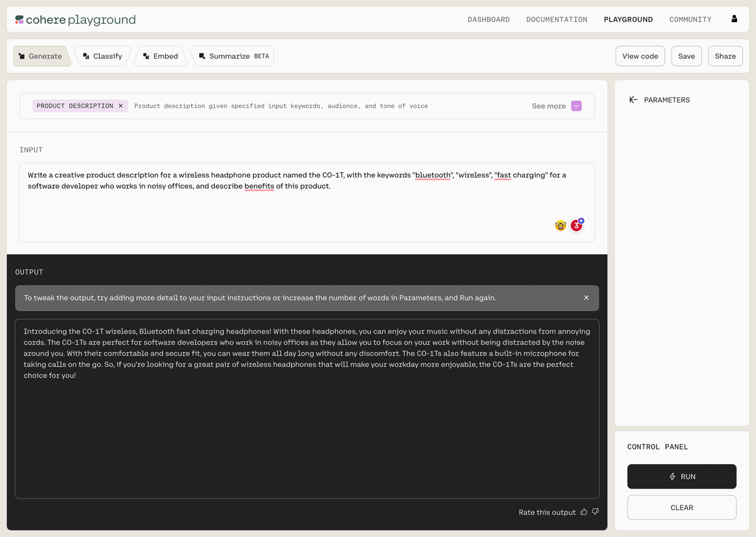Open the user account profile icon
Viewport: 756px width, 537px height.
(x=734, y=19)
